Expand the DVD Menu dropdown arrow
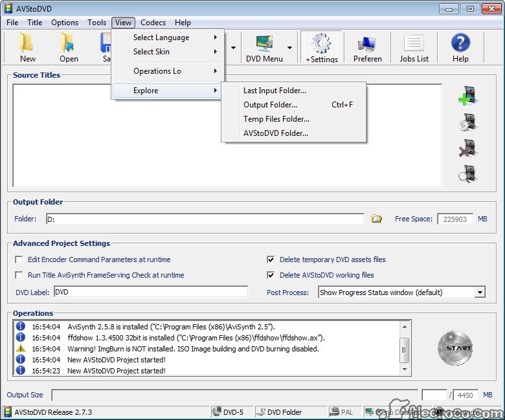This screenshot has height=420, width=505. 289,48
